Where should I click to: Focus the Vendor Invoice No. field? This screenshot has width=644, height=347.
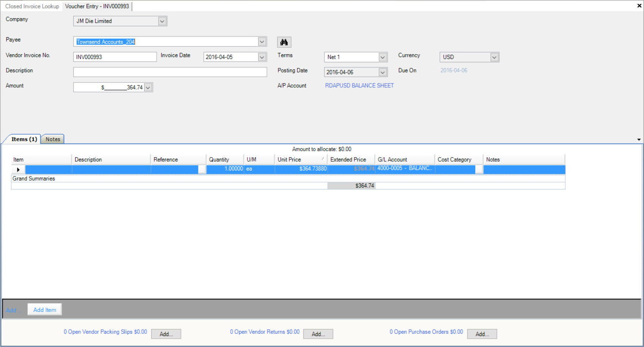(x=115, y=57)
